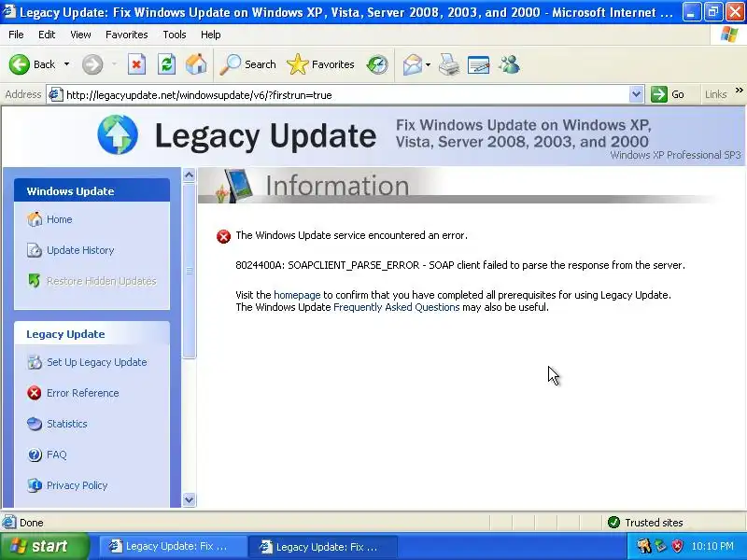Open the Favorites star toolbar button
747x560 pixels.
coord(320,64)
